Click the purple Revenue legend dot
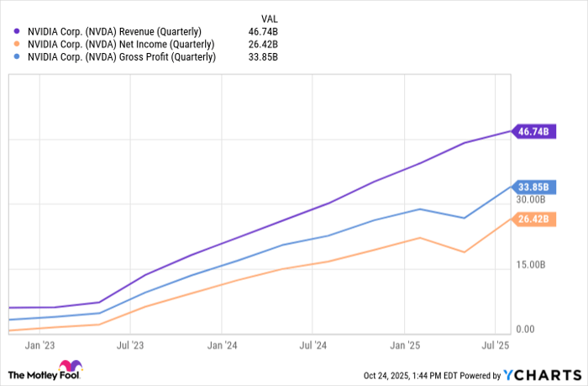The image size is (588, 386). click(x=17, y=31)
